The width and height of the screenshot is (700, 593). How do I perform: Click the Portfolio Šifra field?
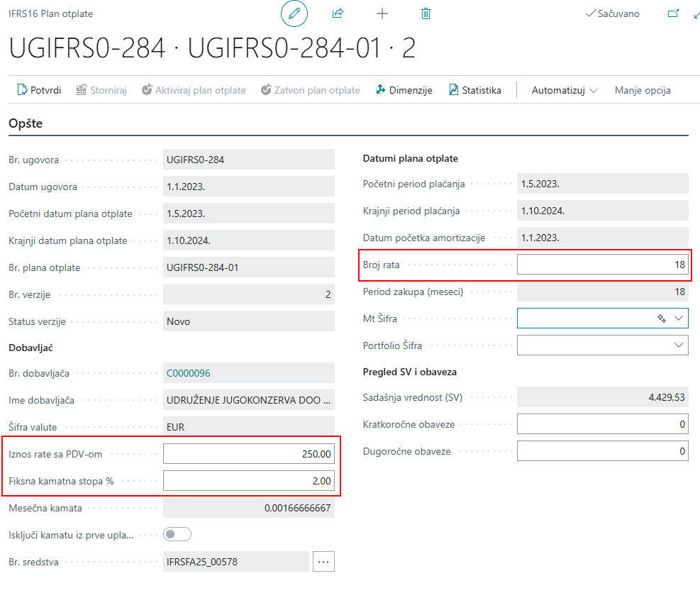point(603,345)
